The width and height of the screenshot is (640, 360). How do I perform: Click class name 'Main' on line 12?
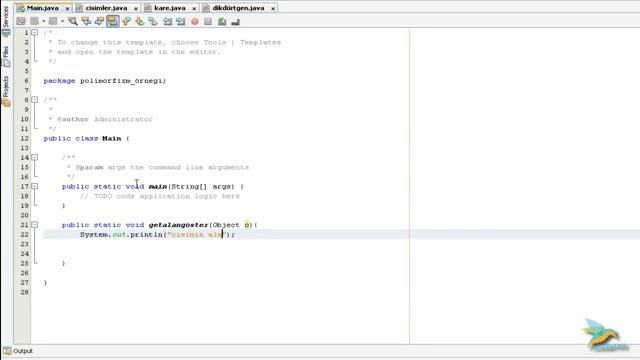click(x=111, y=138)
